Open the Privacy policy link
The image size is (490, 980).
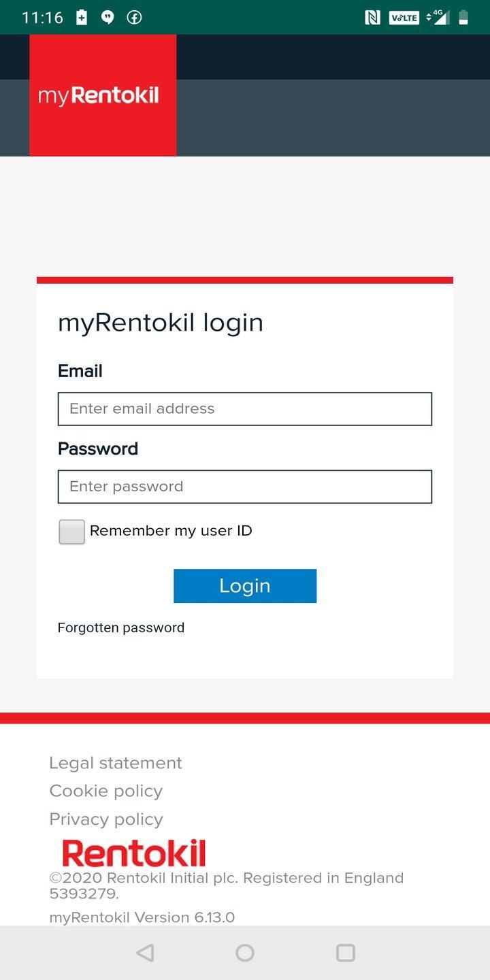coord(106,819)
